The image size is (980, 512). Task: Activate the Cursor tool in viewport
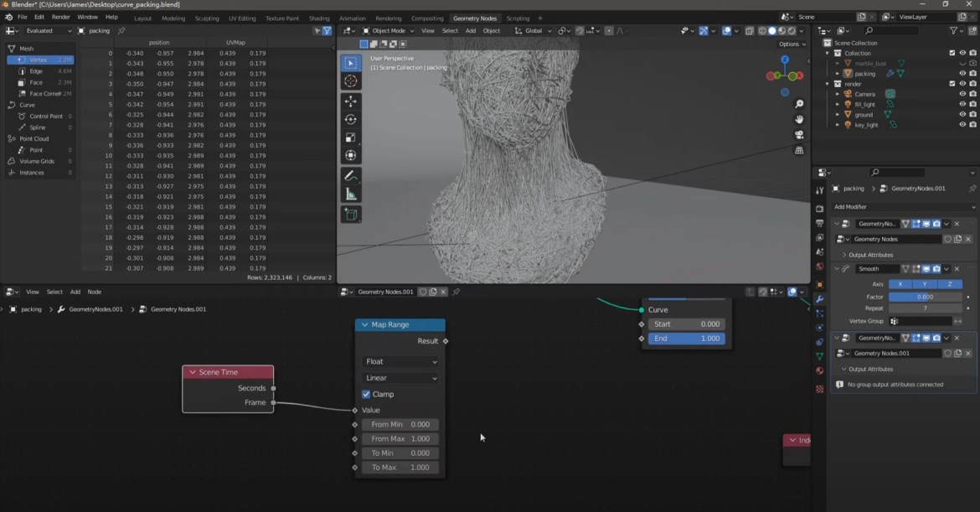click(x=350, y=81)
